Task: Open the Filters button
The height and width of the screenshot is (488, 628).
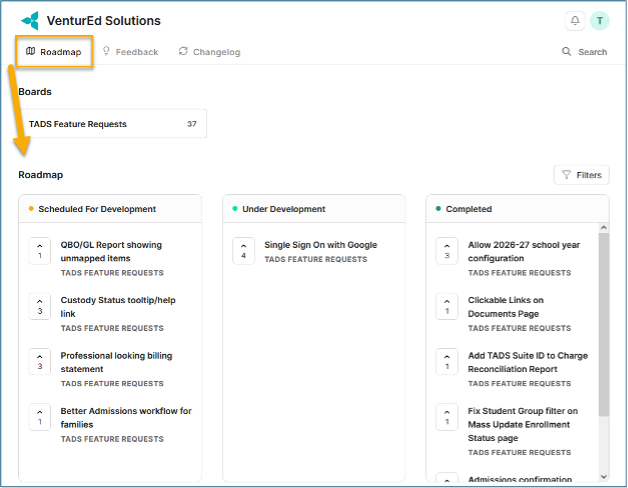Action: point(582,175)
